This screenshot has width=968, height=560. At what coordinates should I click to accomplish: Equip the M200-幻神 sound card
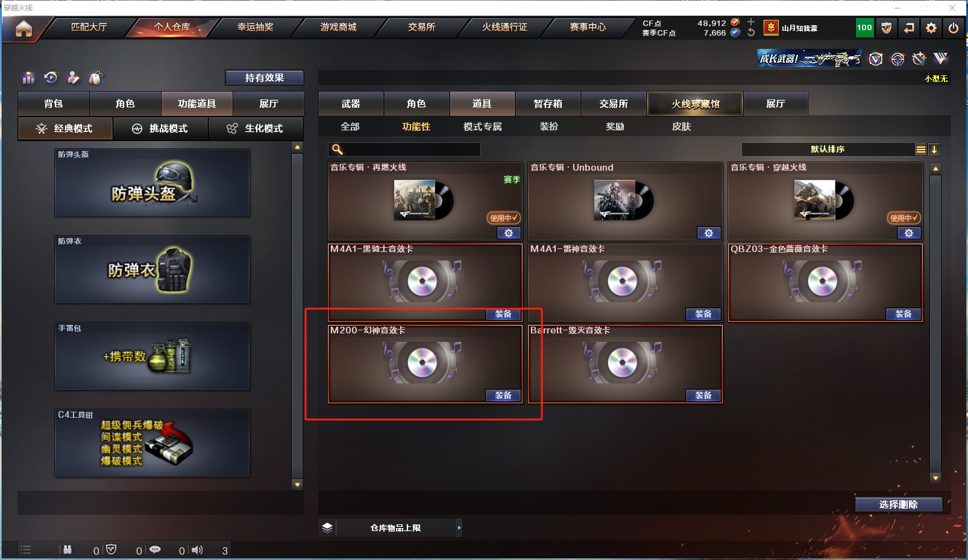[503, 395]
